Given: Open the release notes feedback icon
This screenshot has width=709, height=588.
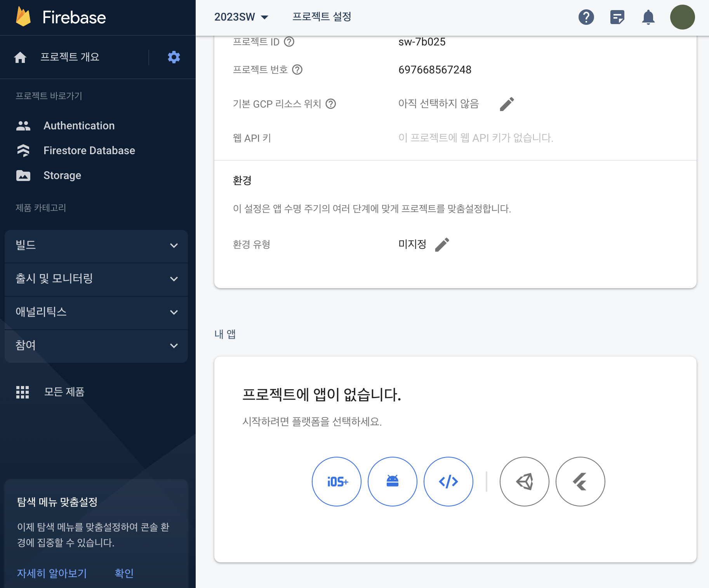Looking at the screenshot, I should (617, 17).
